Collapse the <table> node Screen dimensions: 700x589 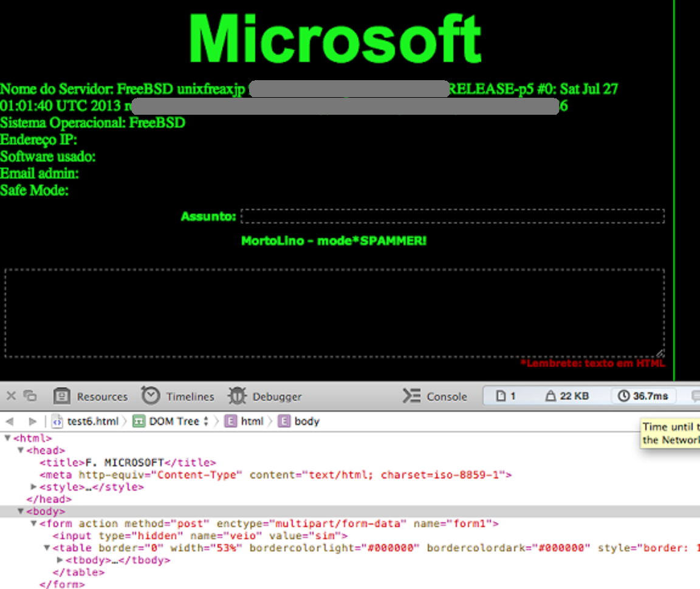(x=46, y=548)
